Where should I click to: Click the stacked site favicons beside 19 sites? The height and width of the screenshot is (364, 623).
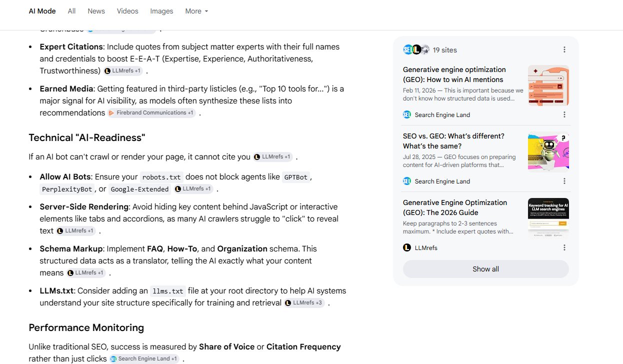(416, 49)
